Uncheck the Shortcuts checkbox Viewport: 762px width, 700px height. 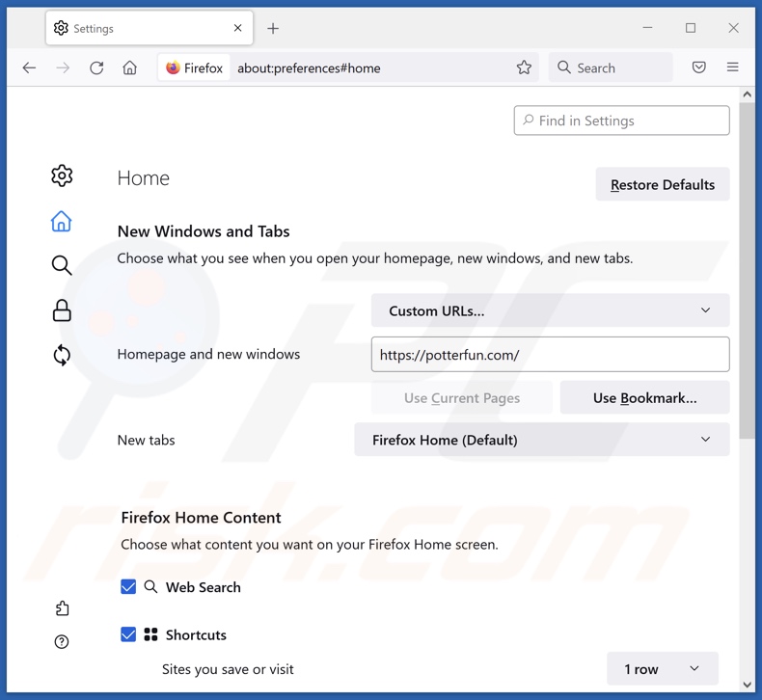click(128, 634)
